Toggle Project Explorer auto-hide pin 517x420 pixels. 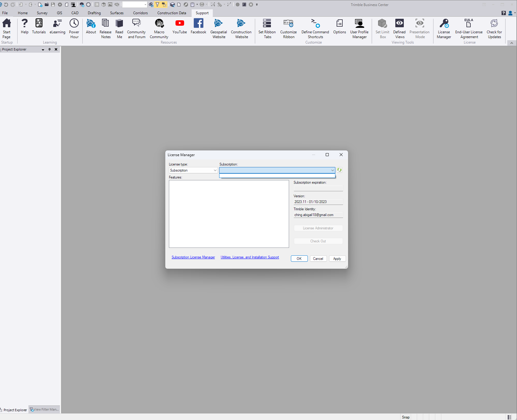coord(50,49)
